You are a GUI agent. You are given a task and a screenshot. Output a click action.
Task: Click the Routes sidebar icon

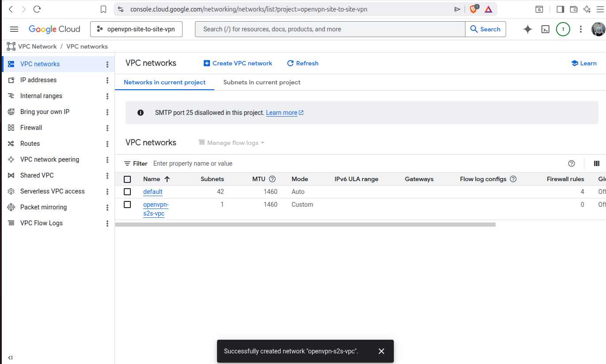11,144
